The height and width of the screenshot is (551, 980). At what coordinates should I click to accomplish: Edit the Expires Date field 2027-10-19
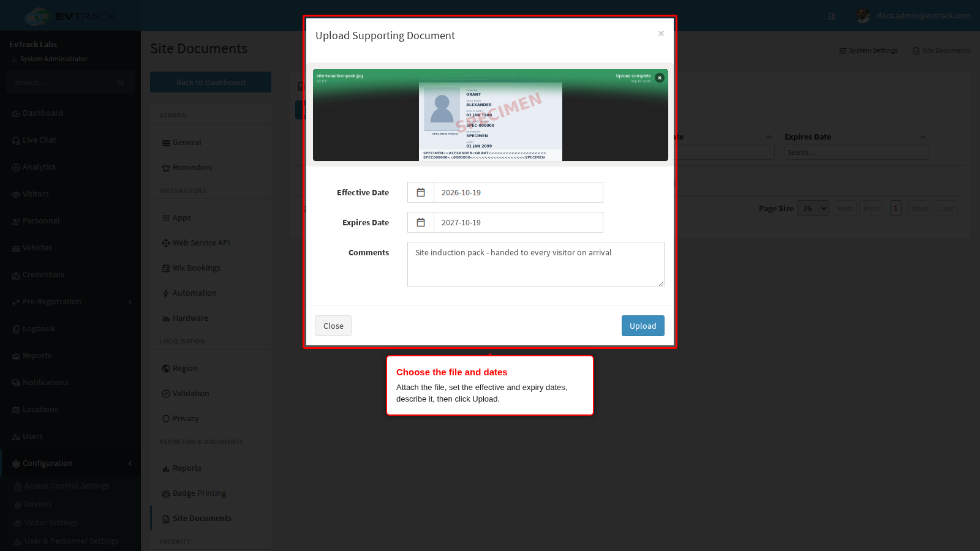pos(518,222)
